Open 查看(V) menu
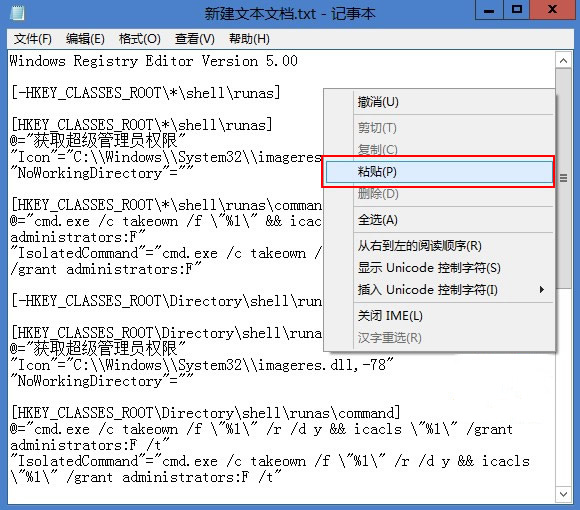Viewport: 580px width, 510px height. pyautogui.click(x=195, y=39)
